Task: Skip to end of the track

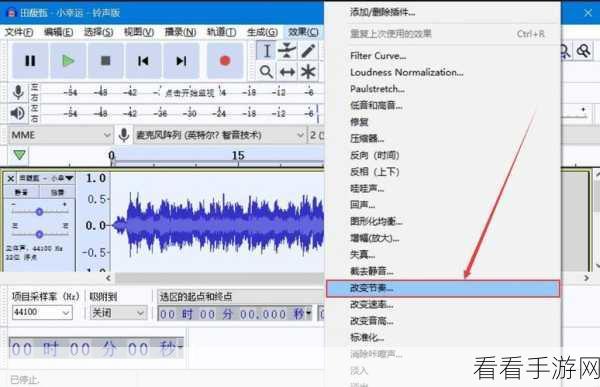Action: tap(181, 60)
